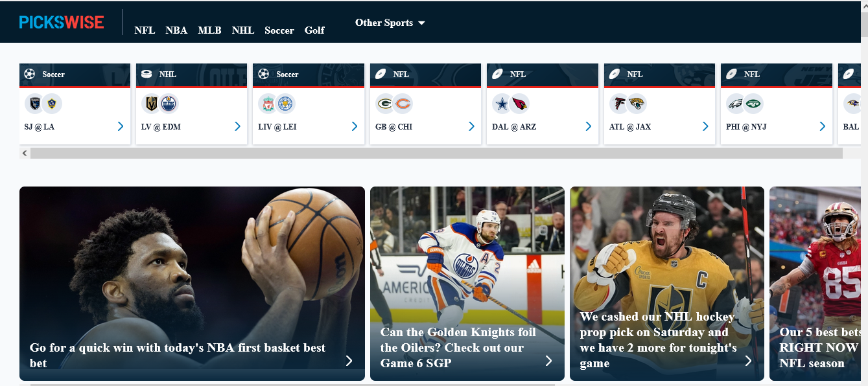Click the GB @ CHI matchup text

coord(393,127)
